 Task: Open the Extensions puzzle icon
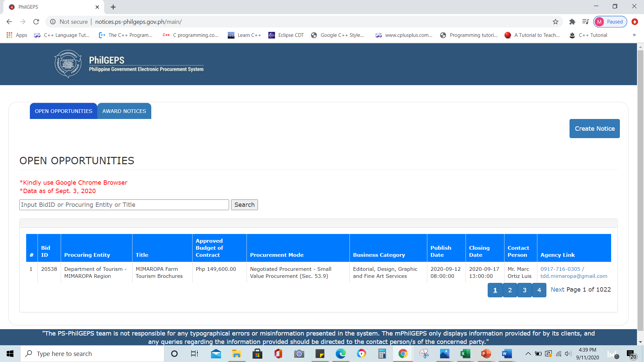click(x=572, y=22)
